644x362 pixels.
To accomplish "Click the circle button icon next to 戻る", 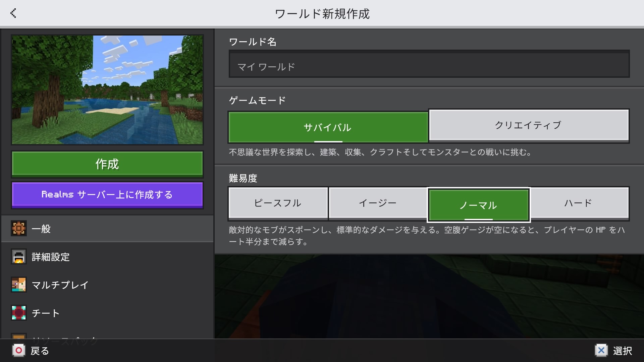I will point(19,351).
